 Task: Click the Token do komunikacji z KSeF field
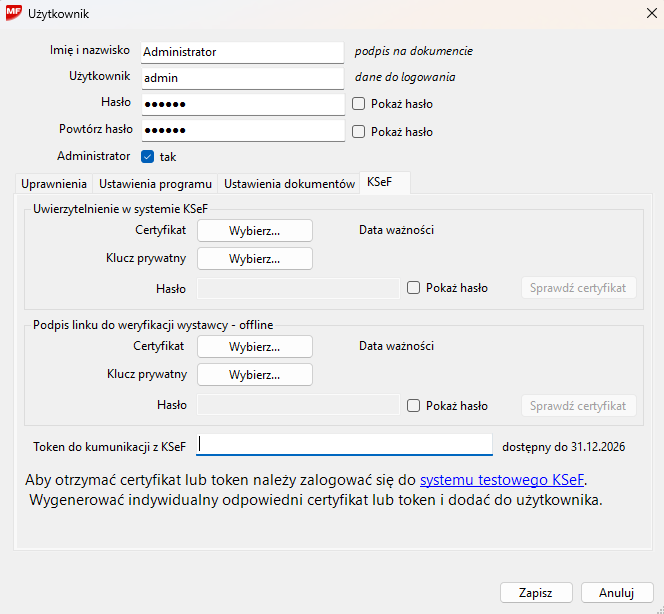pos(345,446)
